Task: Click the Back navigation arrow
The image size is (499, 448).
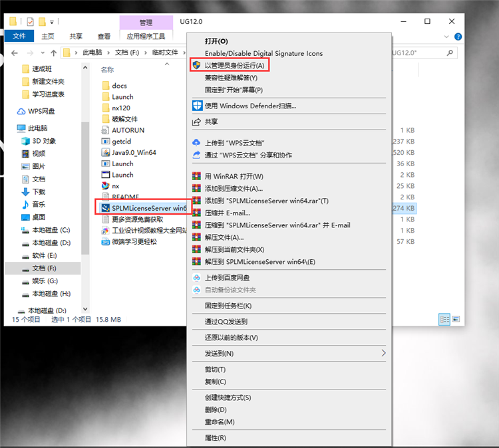Action: [x=15, y=53]
